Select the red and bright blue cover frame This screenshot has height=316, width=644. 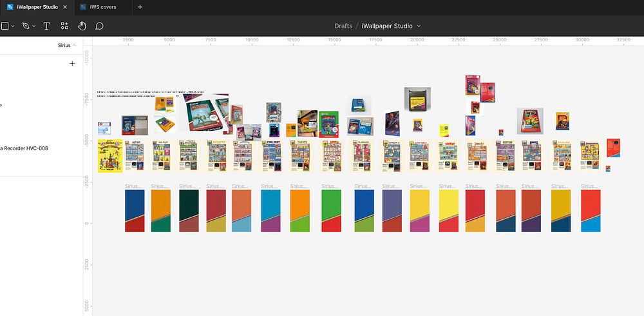point(591,211)
